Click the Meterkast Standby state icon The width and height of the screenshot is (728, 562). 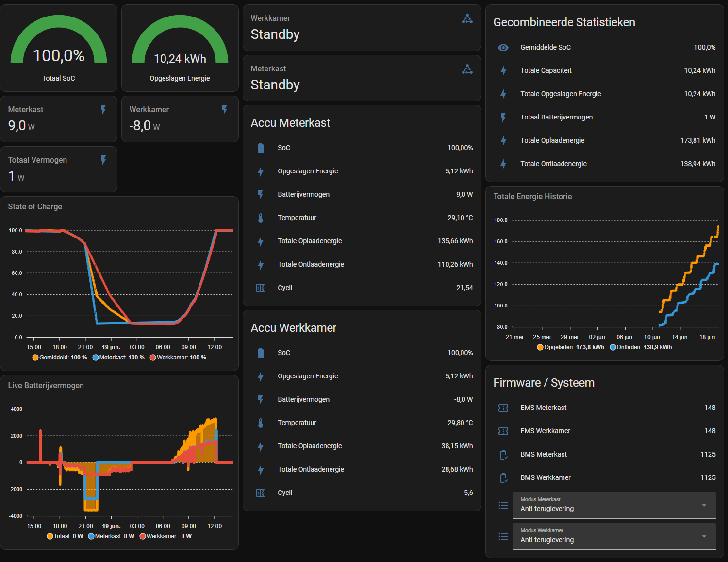point(467,69)
